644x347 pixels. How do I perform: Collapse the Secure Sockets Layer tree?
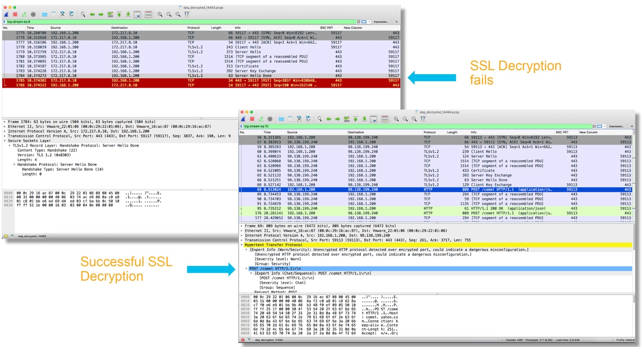coord(4,141)
